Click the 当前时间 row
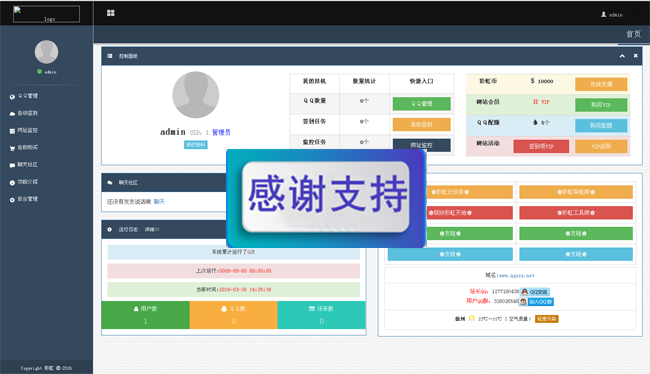650x374 pixels. 233,289
